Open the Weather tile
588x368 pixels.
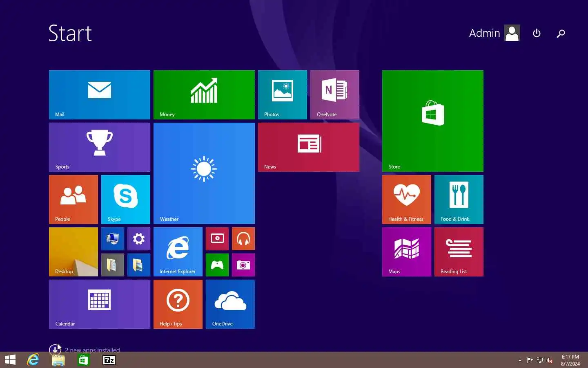coord(204,173)
